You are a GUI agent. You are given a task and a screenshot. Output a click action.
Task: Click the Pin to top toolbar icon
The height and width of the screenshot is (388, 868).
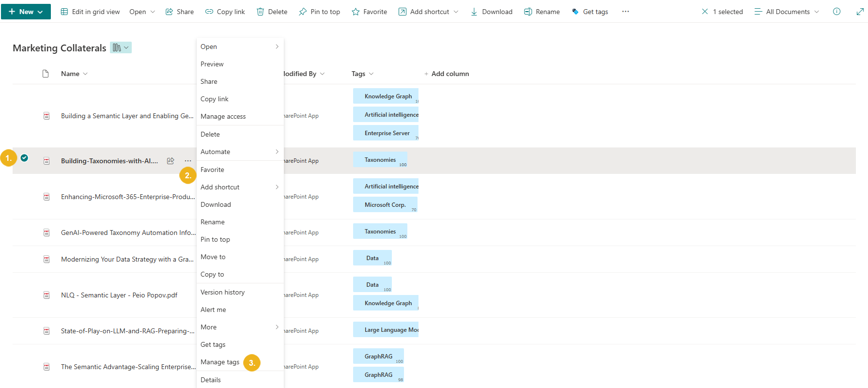pyautogui.click(x=303, y=12)
